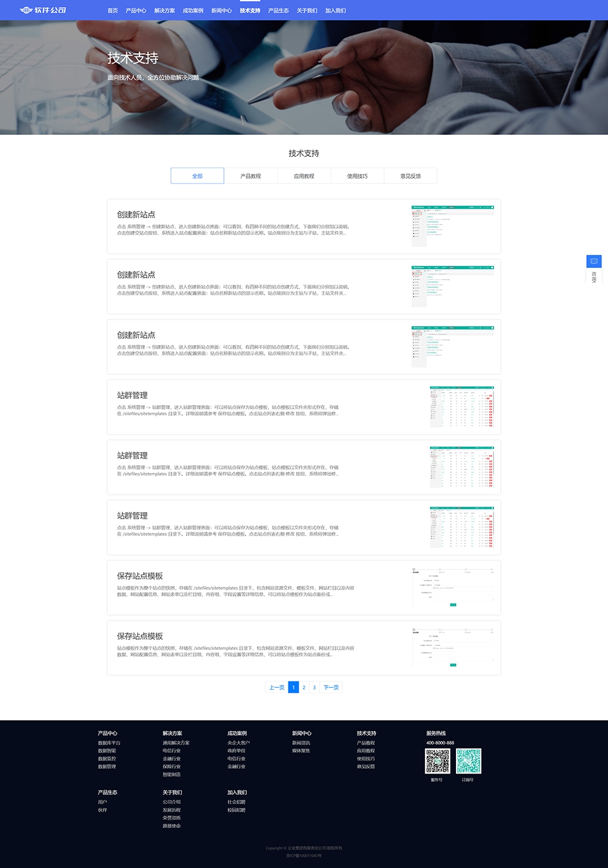Jump to page 2 in the pagination
Screen dimensions: 608x868
304,687
